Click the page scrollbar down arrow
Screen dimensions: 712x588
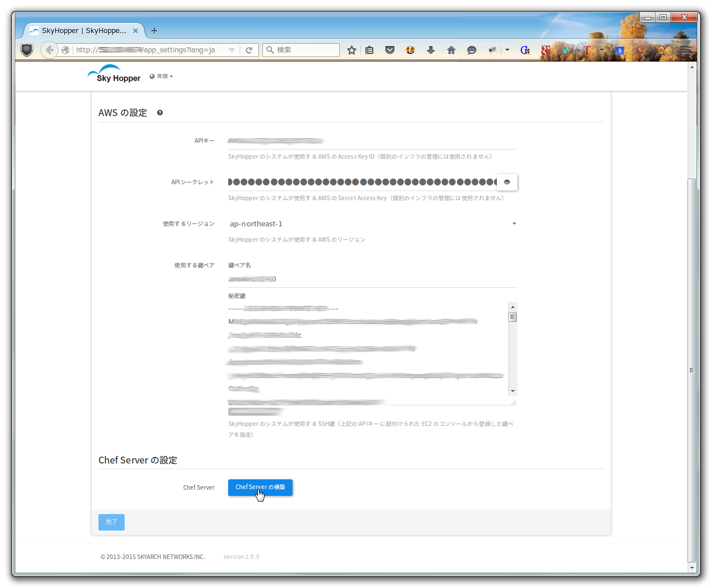692,568
